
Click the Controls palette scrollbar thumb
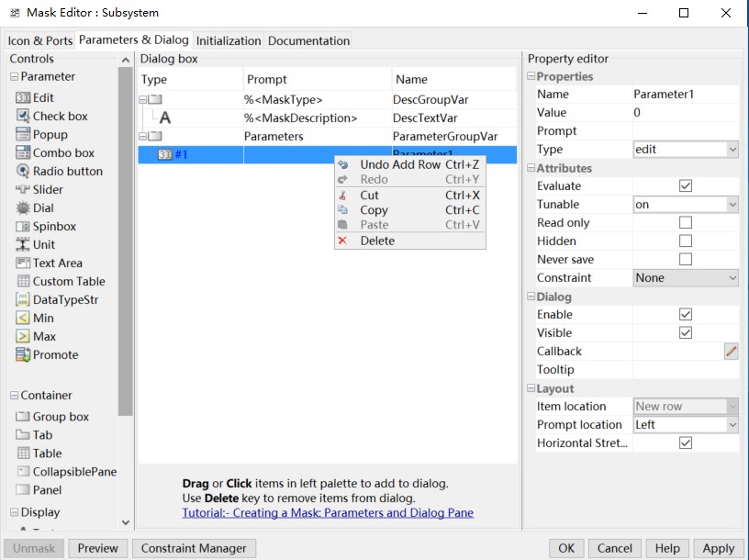125,241
